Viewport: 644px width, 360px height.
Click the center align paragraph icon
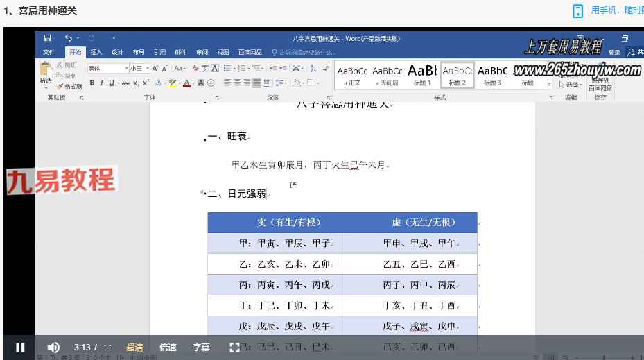pyautogui.click(x=237, y=83)
